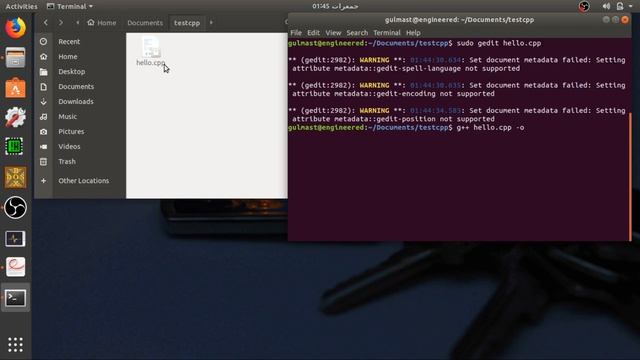This screenshot has width=640, height=360.
Task: Click Activities in the top bar
Action: [21, 7]
